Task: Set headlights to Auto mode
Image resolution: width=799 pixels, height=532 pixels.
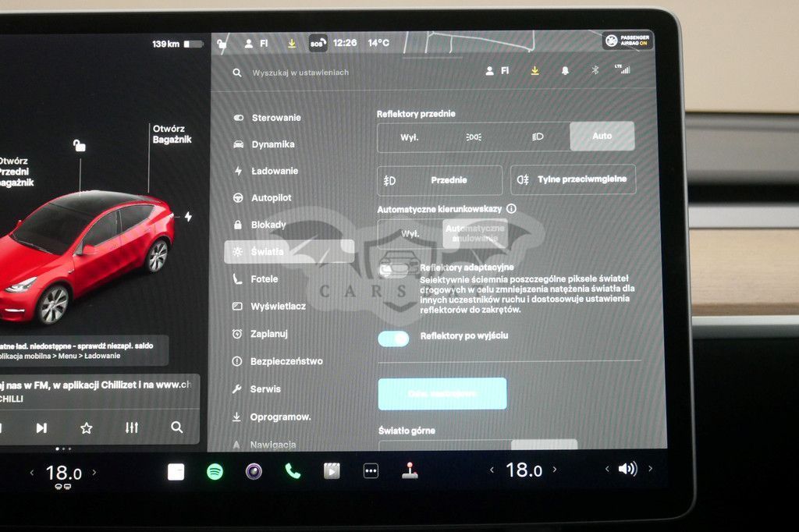Action: (x=602, y=136)
